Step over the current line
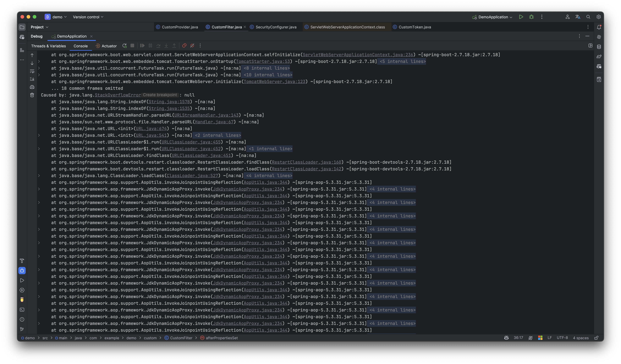 (158, 45)
